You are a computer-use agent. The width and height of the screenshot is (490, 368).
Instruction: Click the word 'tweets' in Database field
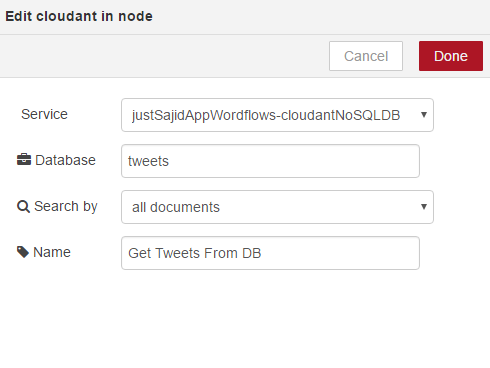[148, 161]
